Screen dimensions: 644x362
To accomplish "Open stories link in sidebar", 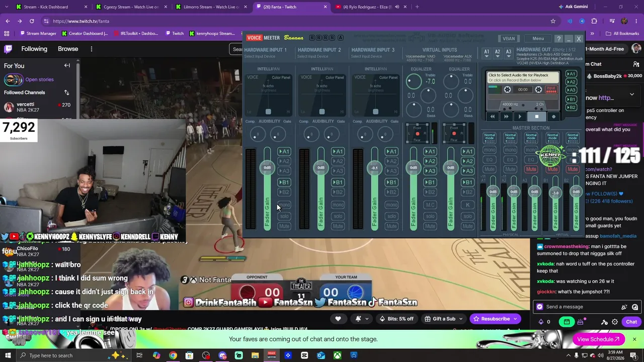I will pos(39,79).
